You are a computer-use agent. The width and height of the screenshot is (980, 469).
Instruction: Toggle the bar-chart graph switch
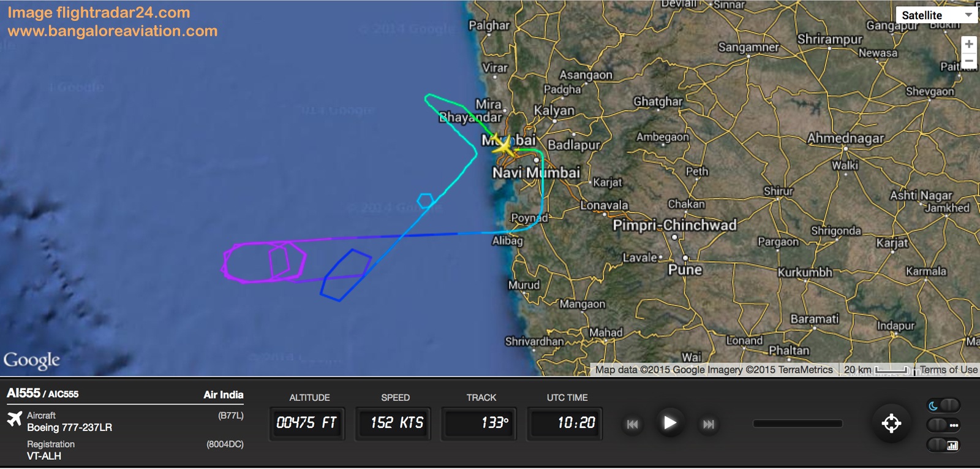943,445
